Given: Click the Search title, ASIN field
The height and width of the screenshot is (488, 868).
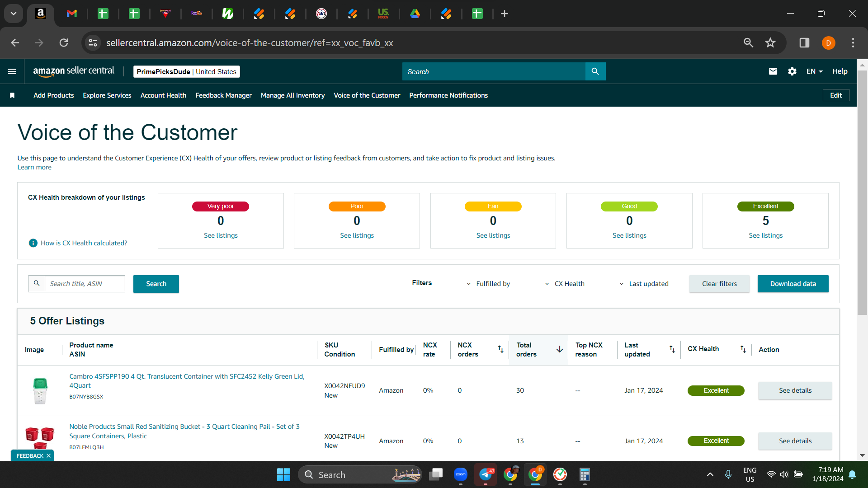Looking at the screenshot, I should pyautogui.click(x=85, y=284).
